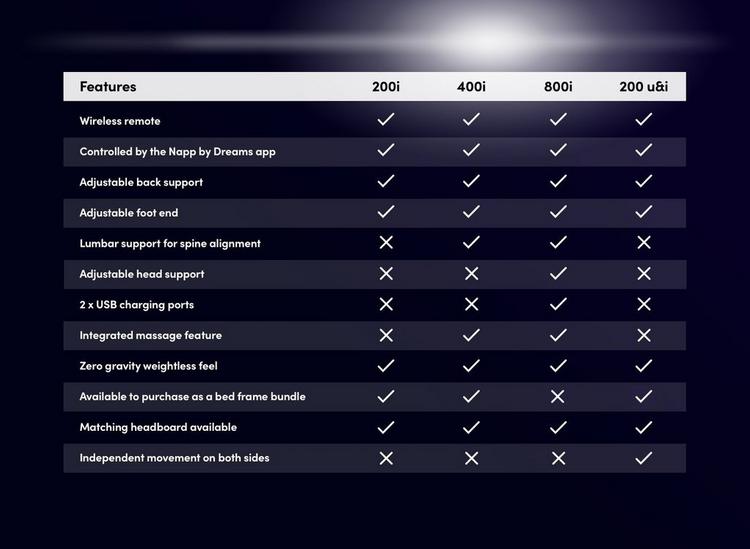Click the Independent movement on both sides label
The width and height of the screenshot is (750, 549).
click(x=175, y=458)
